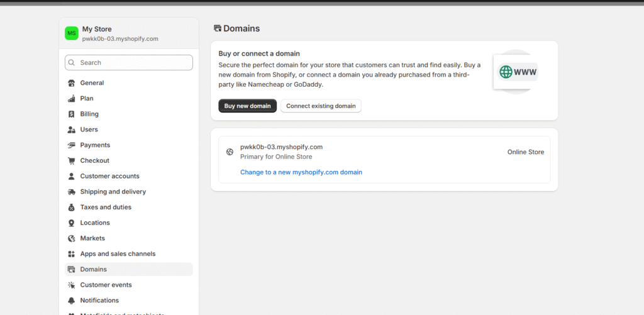
Task: Open Customer events settings
Action: (x=106, y=285)
